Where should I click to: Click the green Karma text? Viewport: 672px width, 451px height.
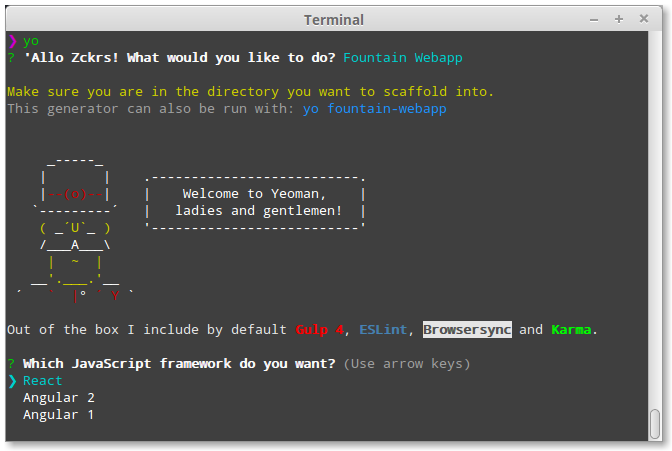pos(571,329)
